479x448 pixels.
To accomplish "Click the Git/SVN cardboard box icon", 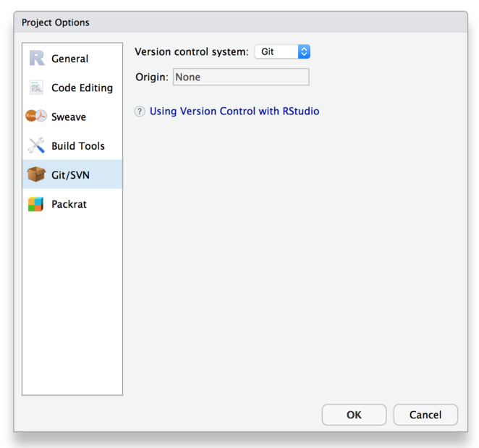I will click(36, 174).
